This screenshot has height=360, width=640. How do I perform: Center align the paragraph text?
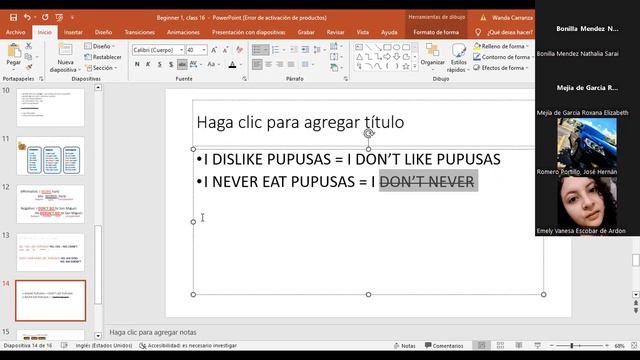(269, 64)
